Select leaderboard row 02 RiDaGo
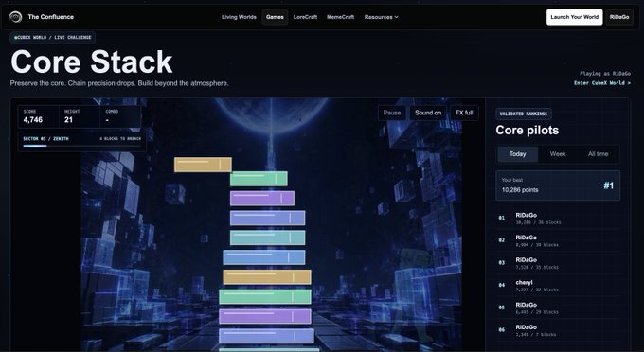 (x=558, y=241)
